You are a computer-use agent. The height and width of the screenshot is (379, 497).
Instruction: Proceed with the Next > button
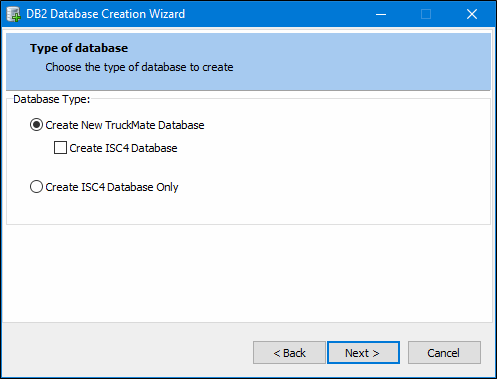tap(363, 353)
